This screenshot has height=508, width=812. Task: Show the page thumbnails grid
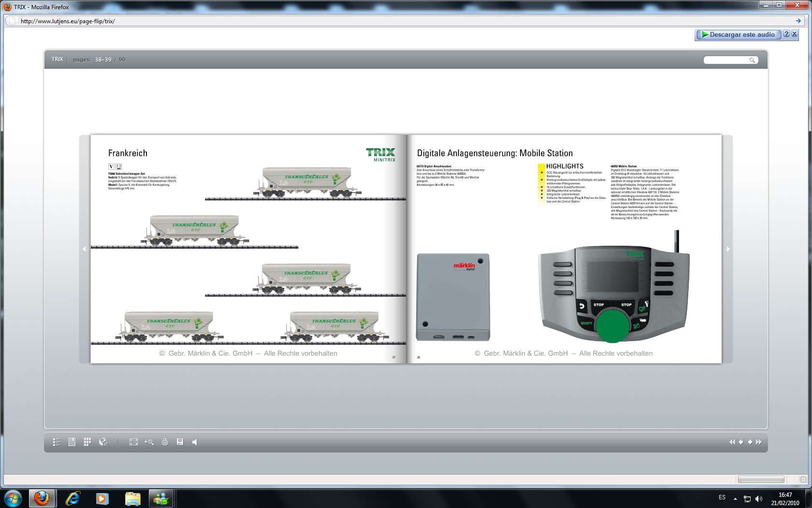pyautogui.click(x=87, y=442)
